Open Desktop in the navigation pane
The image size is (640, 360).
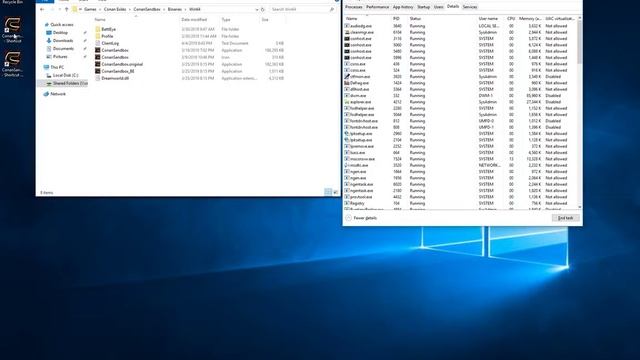click(60, 33)
